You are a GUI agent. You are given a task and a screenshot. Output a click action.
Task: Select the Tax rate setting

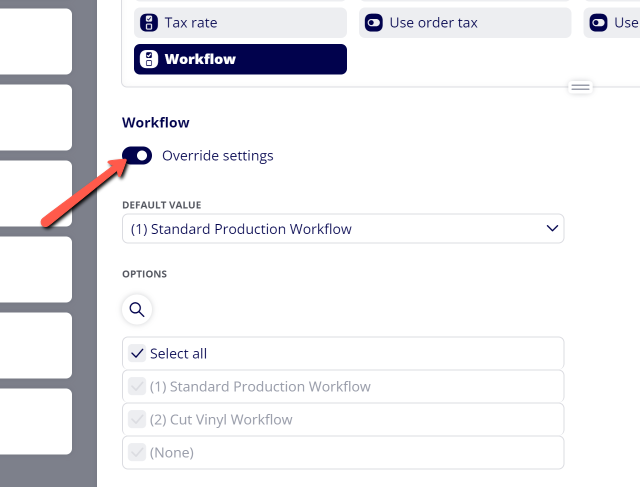coord(240,23)
